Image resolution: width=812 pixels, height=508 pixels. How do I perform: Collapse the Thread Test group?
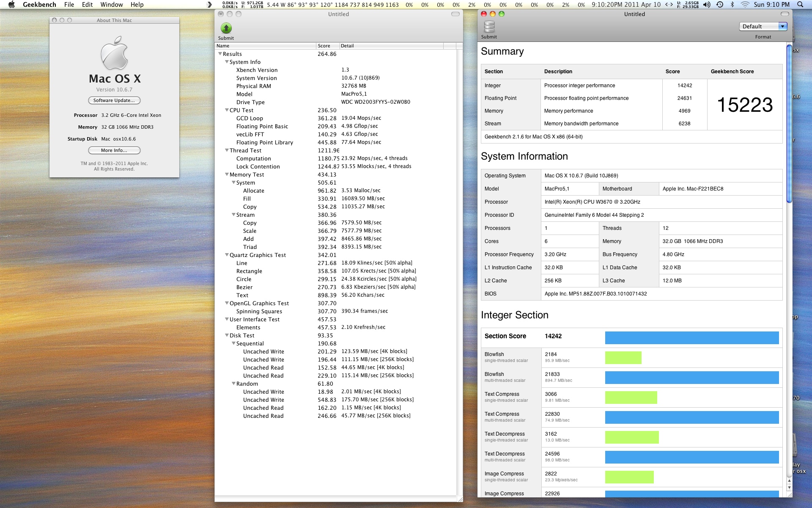[227, 150]
